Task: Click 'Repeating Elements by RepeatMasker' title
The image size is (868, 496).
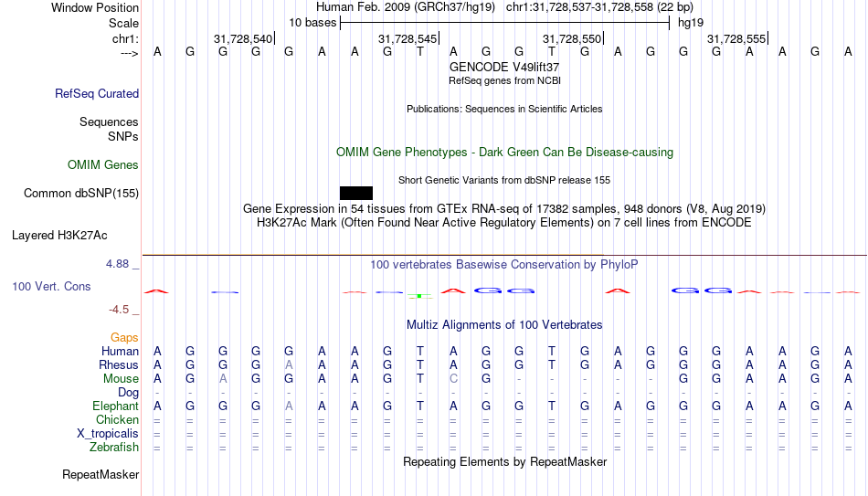Action: (505, 461)
